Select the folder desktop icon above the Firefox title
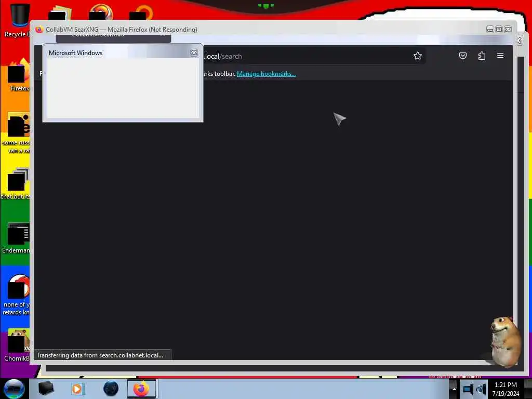The width and height of the screenshot is (532, 399). (60, 13)
